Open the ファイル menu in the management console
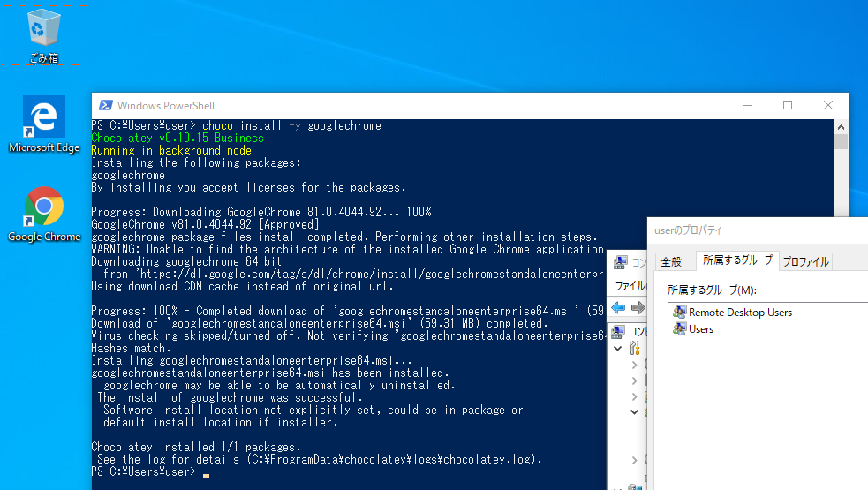 coord(630,286)
